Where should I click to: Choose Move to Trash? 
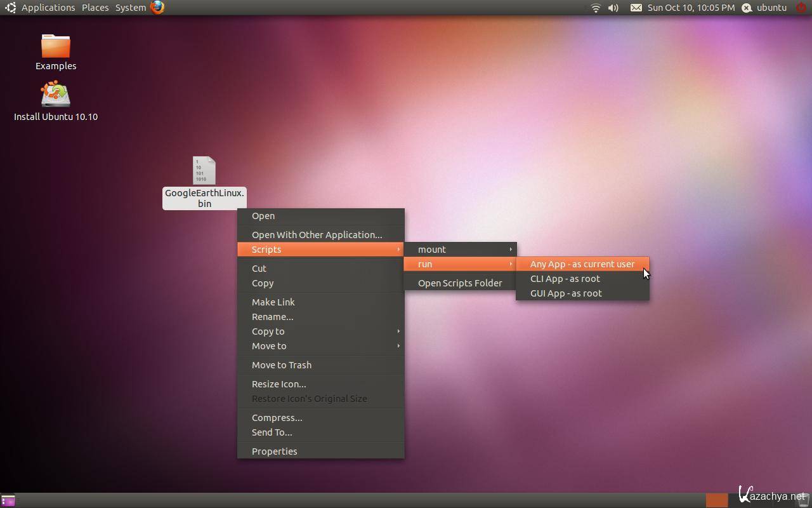click(321, 365)
